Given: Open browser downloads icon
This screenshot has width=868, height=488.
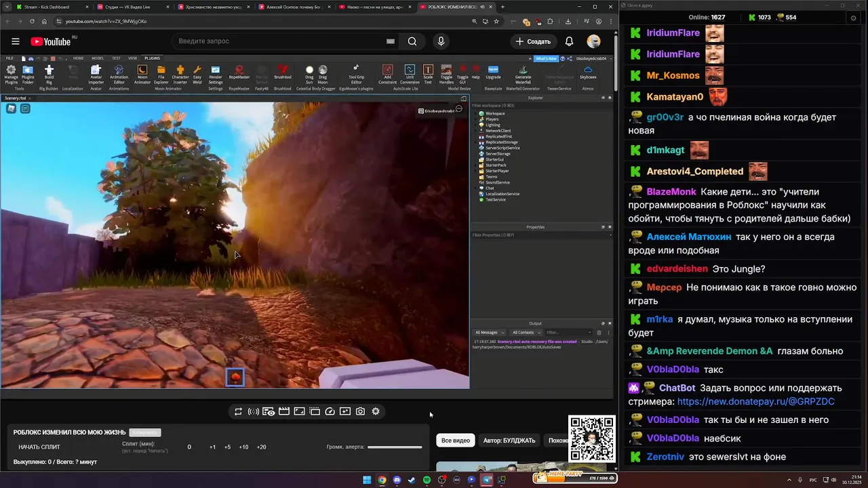Looking at the screenshot, I should [x=568, y=21].
